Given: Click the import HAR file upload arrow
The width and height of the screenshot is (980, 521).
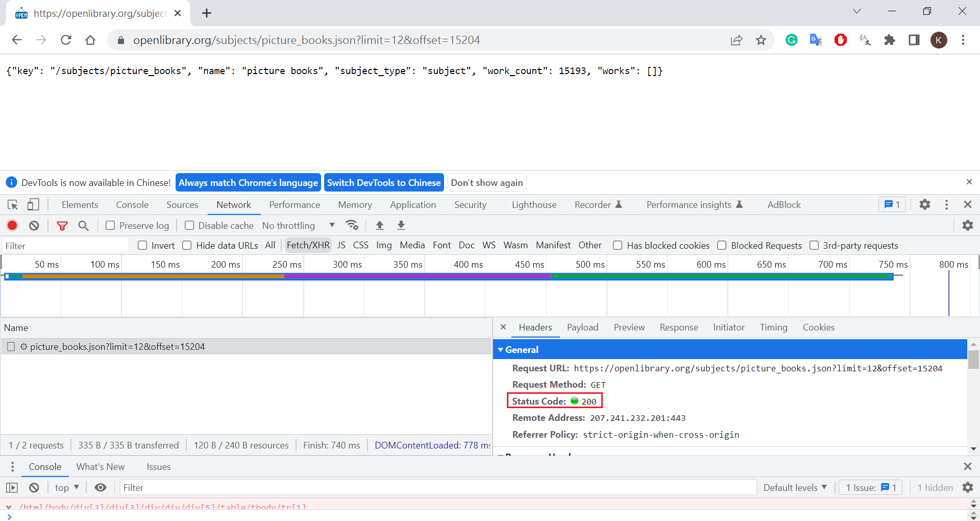Looking at the screenshot, I should pyautogui.click(x=380, y=225).
